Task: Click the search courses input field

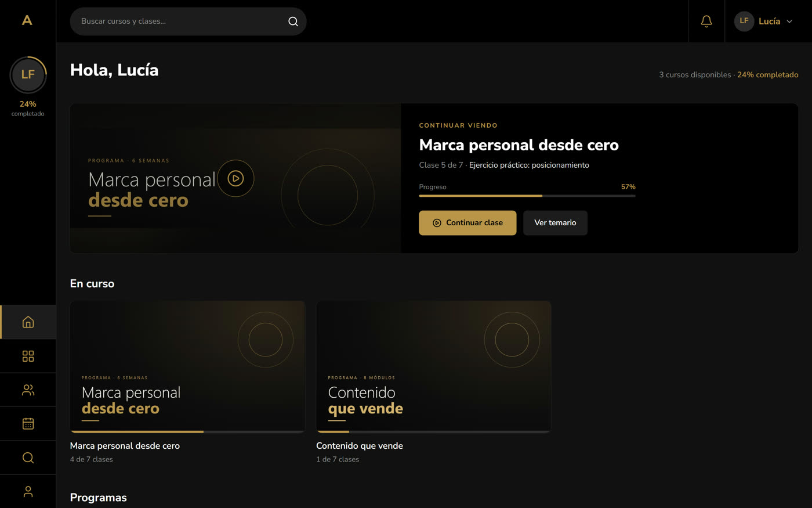Action: coord(188,21)
